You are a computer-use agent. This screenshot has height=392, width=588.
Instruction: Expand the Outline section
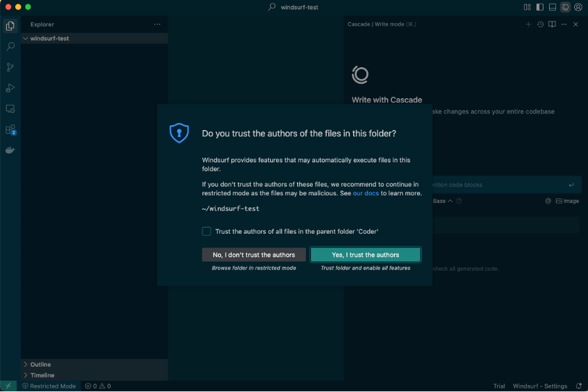point(94,364)
